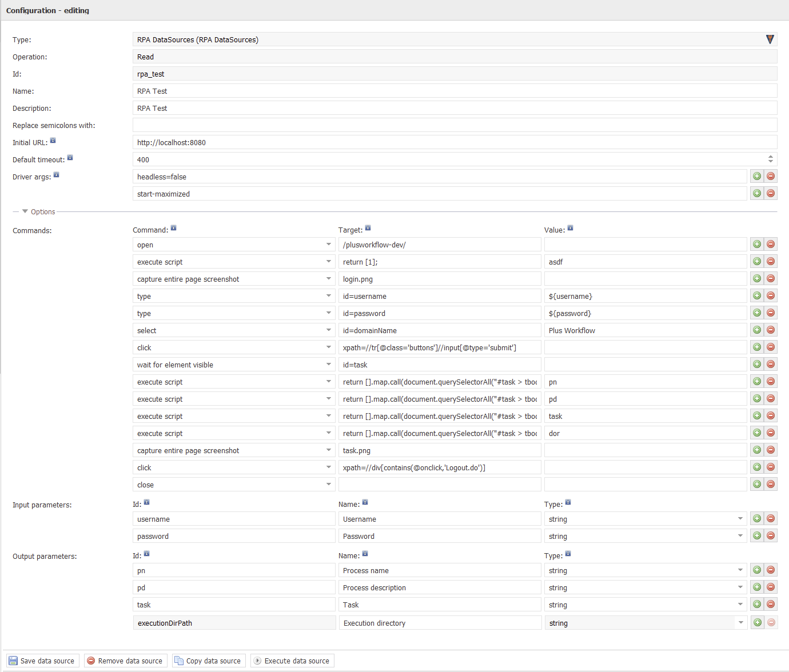Viewport: 789px width, 672px height.
Task: Click Save data source button
Action: click(x=41, y=661)
